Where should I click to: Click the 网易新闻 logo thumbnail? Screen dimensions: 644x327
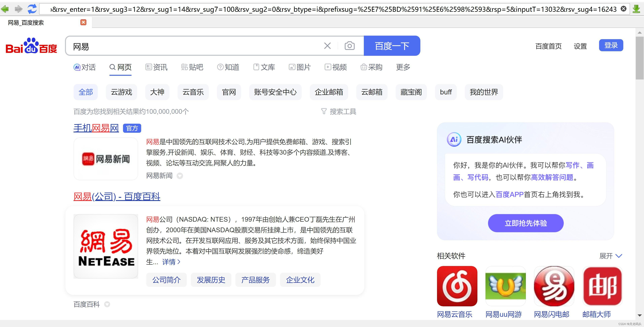(x=106, y=159)
